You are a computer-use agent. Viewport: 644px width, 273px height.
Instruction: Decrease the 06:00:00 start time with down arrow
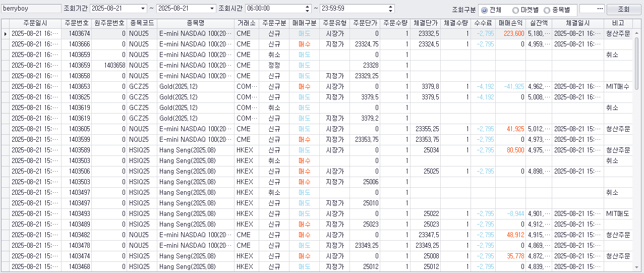click(x=308, y=11)
